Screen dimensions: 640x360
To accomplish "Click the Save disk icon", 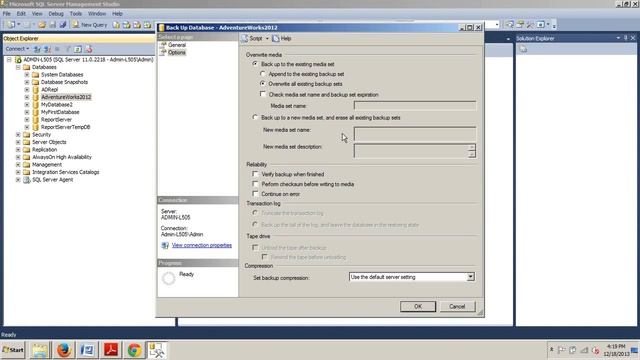I will (53, 25).
